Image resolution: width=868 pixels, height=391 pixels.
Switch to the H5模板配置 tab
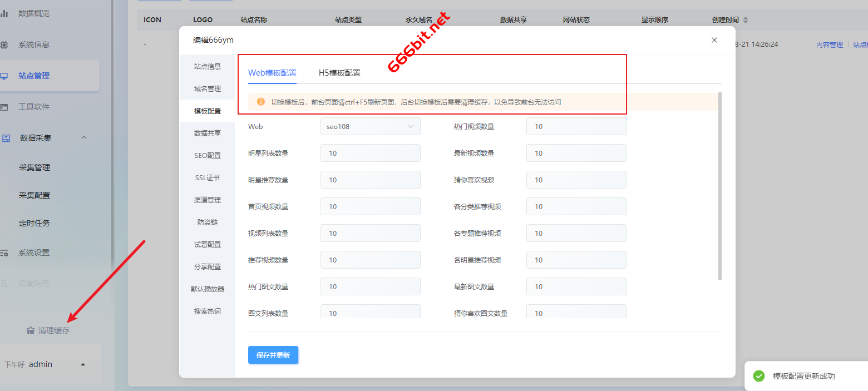pos(339,73)
